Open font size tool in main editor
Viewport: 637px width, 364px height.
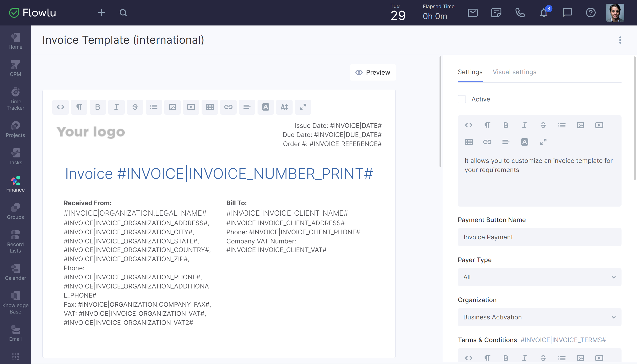[x=284, y=107]
